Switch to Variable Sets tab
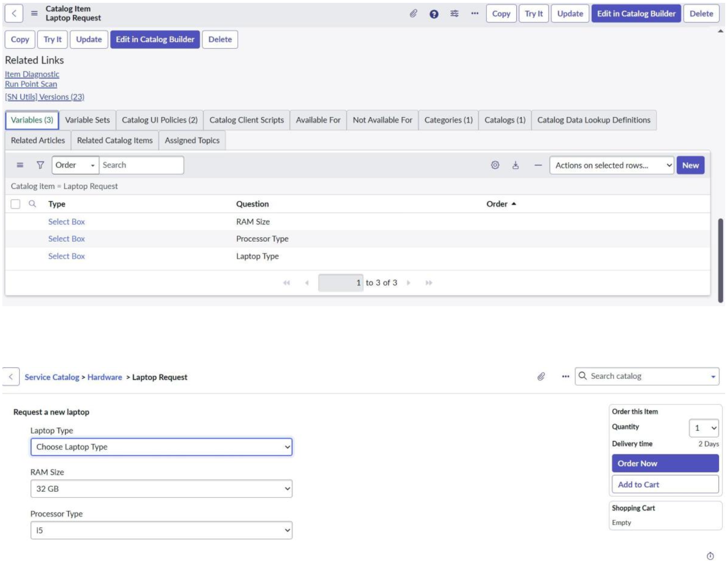This screenshot has width=728, height=564. [x=87, y=120]
